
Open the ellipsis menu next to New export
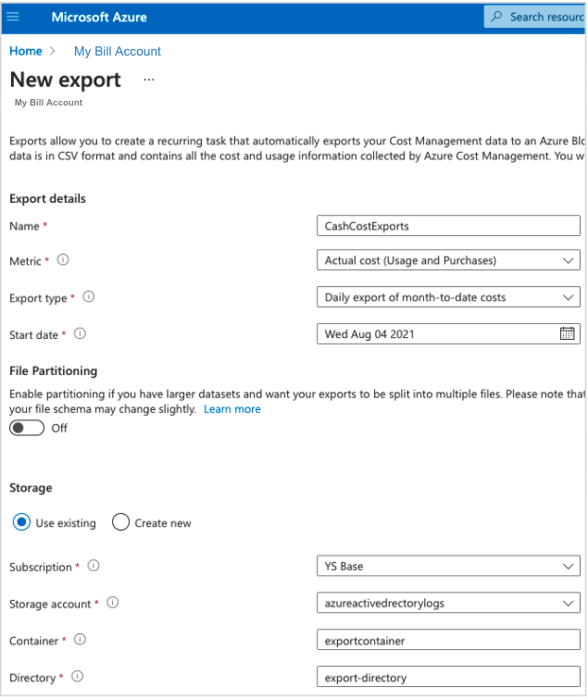pos(149,81)
